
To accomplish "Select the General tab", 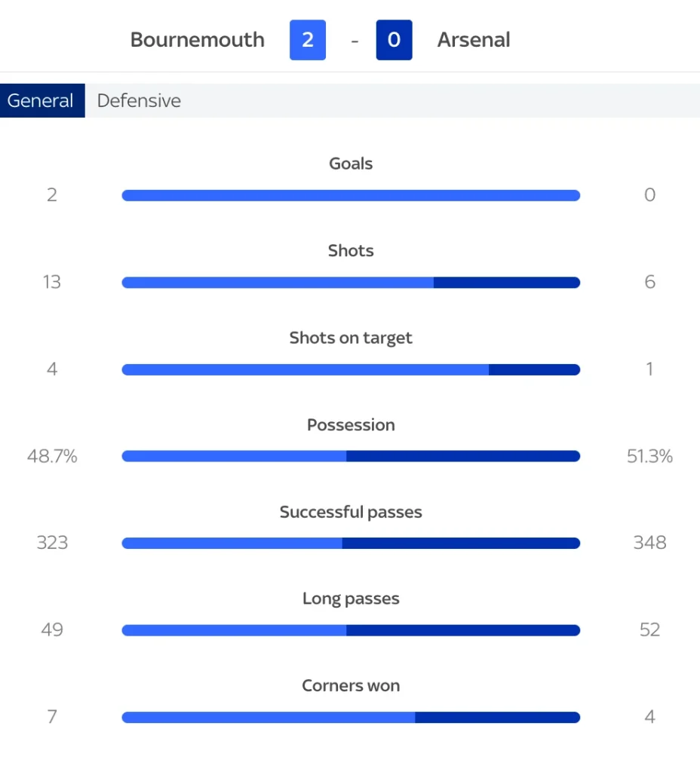I will point(41,100).
